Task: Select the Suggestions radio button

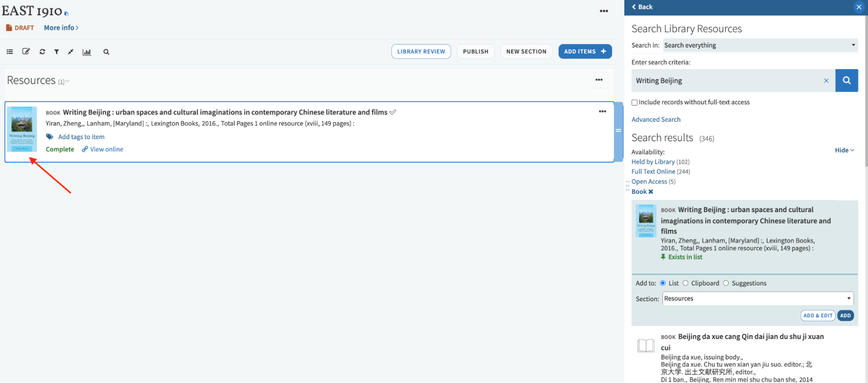Action: pyautogui.click(x=726, y=283)
